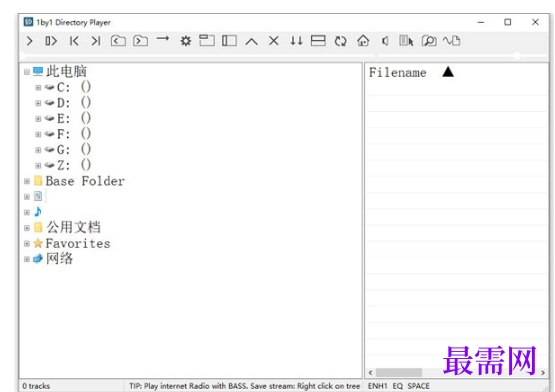Image resolution: width=555 pixels, height=392 pixels.
Task: Expand the 公用文档 node
Action: (27, 228)
